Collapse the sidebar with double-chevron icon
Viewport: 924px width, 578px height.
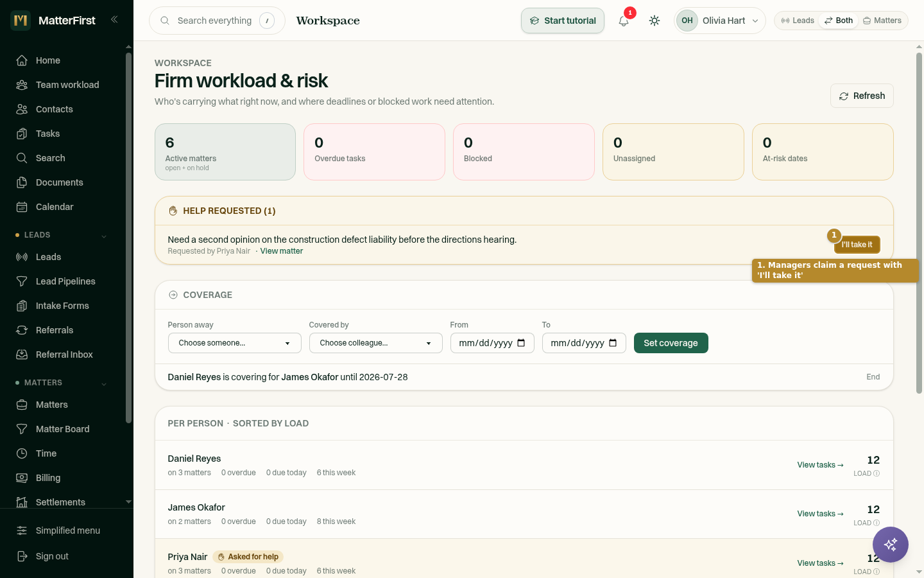[x=114, y=19]
